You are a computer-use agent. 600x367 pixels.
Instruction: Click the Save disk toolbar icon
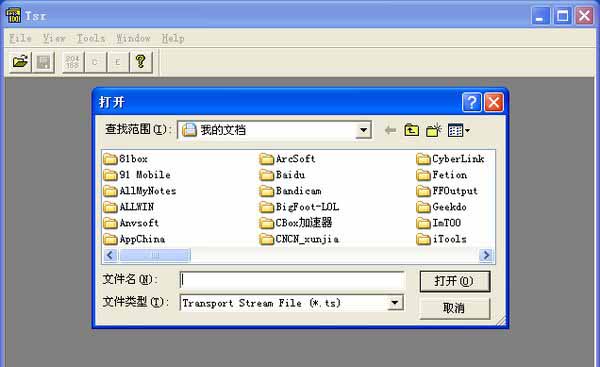tap(43, 62)
